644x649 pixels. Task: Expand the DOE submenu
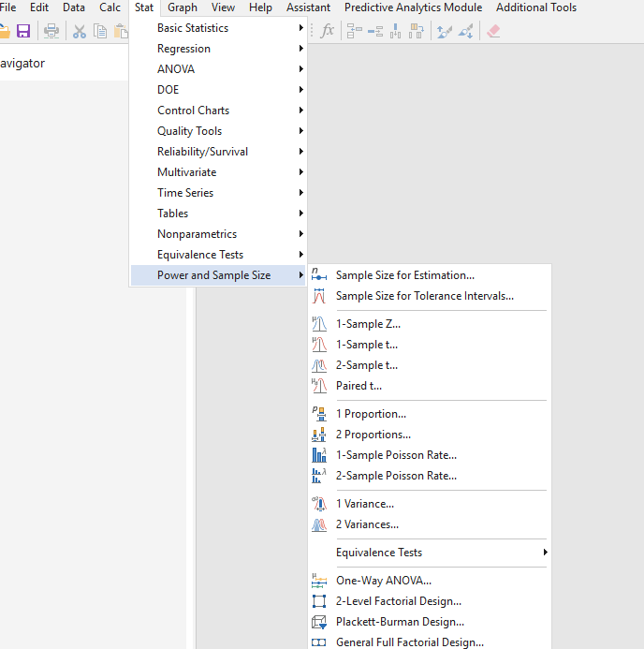(217, 90)
